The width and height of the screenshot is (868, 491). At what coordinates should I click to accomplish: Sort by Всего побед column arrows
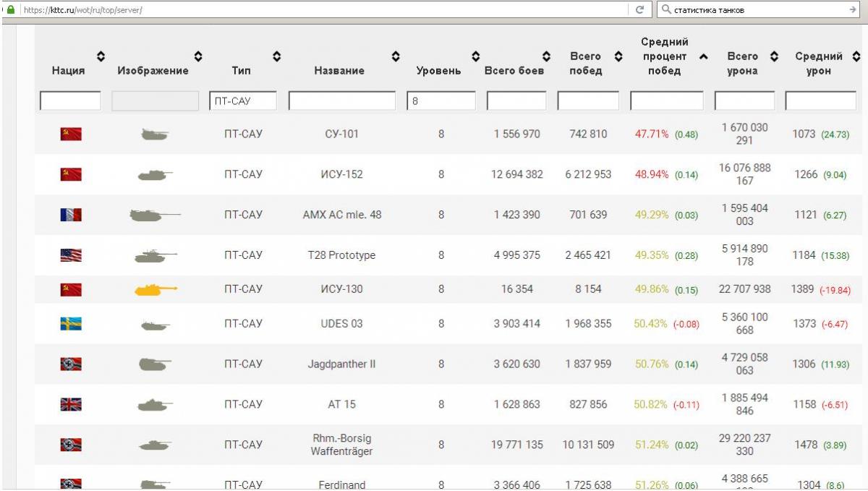[618, 56]
